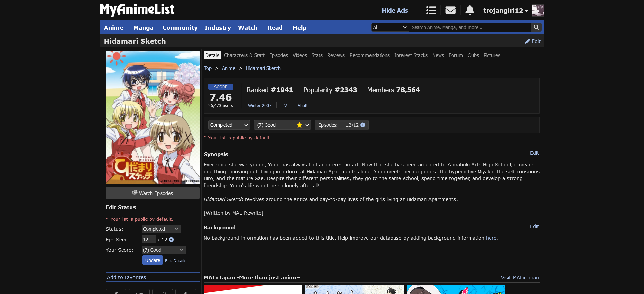
Task: Switch to the Reviews tab
Action: click(336, 55)
